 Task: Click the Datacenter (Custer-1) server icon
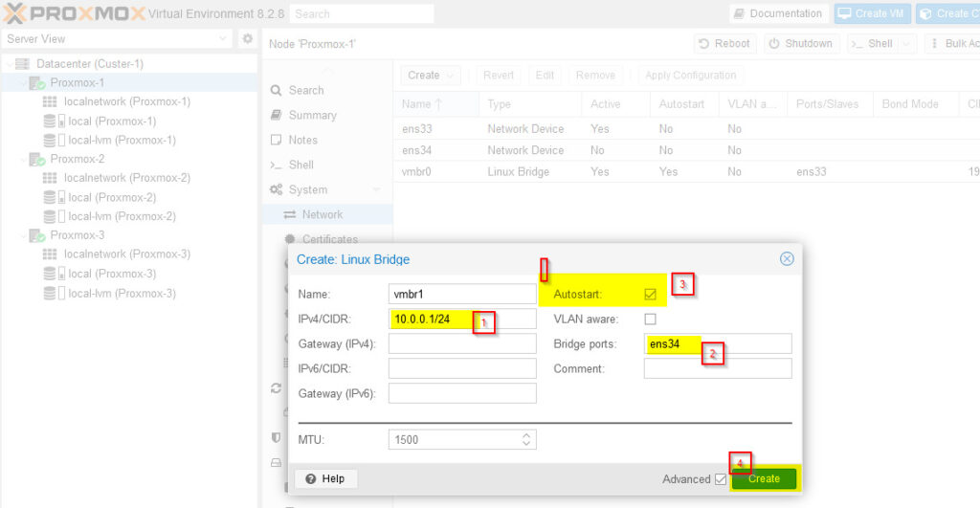[x=23, y=64]
